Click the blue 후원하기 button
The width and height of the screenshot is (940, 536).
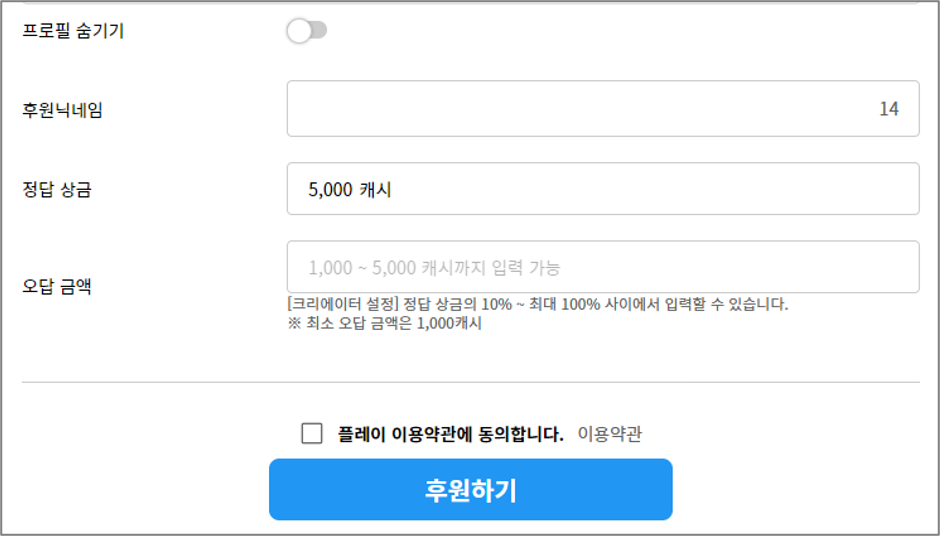pos(471,489)
